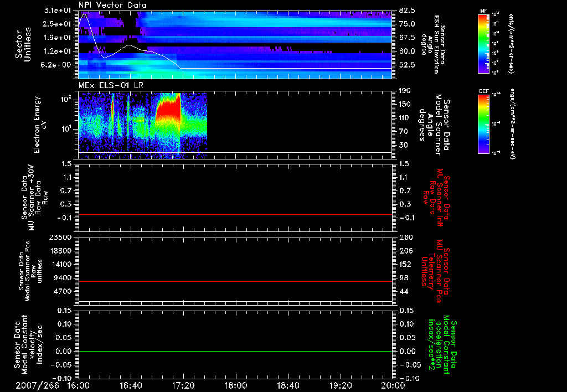Click the "150" scanner angle tick
This screenshot has width=567, height=392.
pyautogui.click(x=405, y=105)
